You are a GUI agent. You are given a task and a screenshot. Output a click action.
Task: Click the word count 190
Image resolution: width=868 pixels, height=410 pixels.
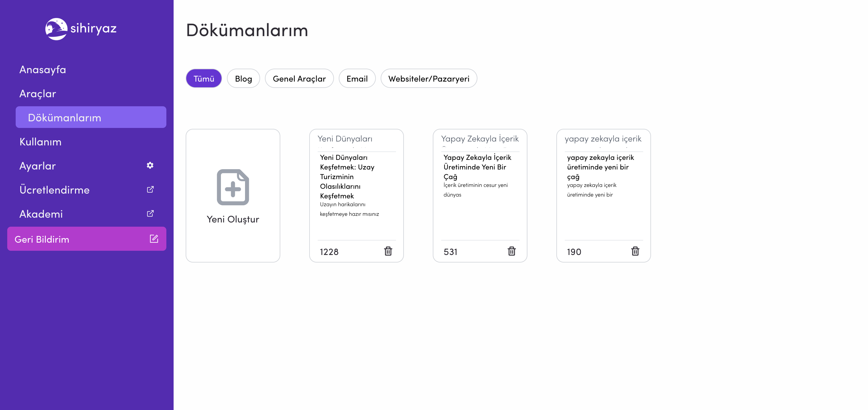574,252
